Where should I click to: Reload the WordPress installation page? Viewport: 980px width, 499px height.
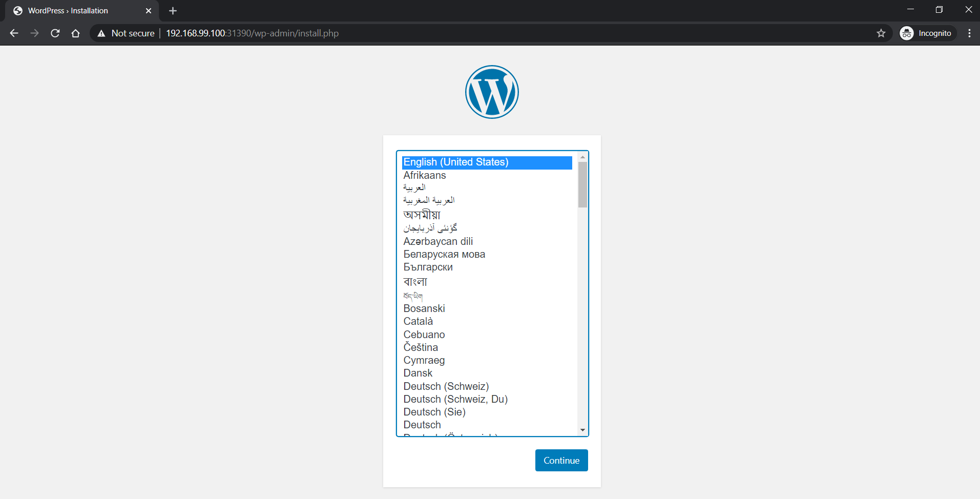coord(55,33)
